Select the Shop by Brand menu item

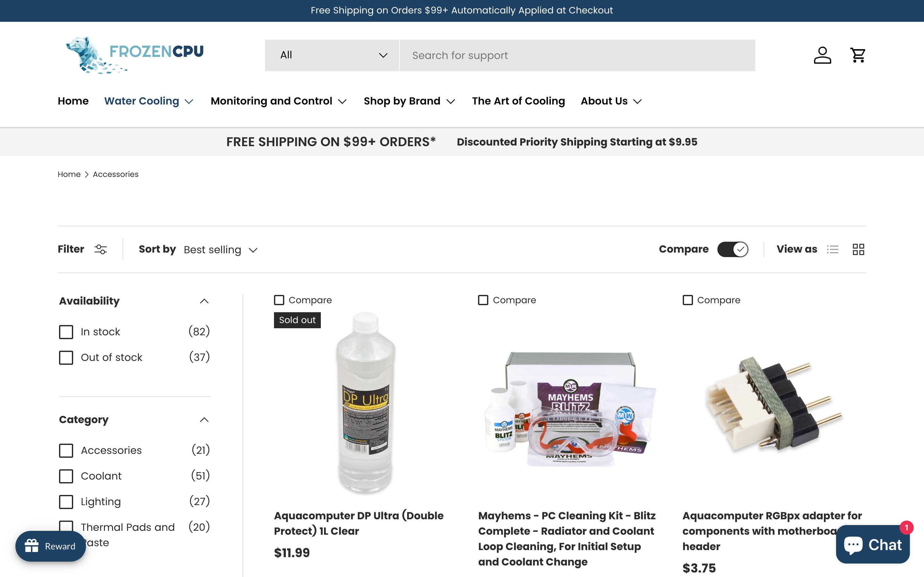coord(410,101)
